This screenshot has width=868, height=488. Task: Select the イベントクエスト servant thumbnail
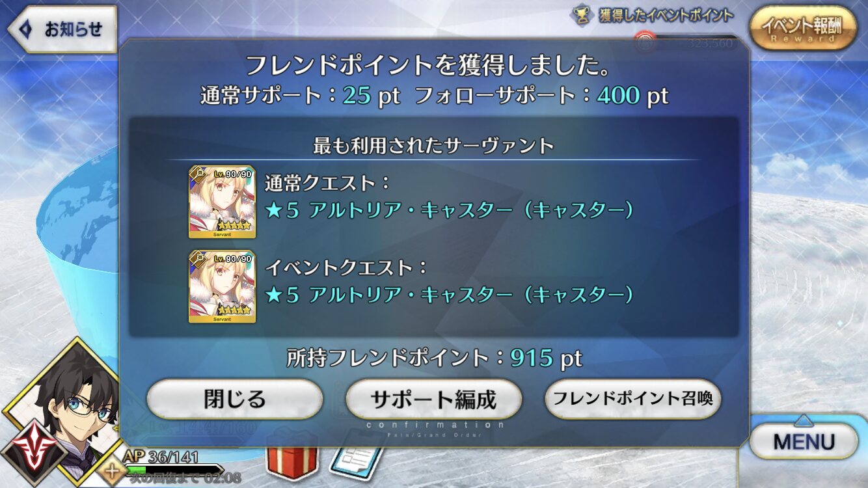pyautogui.click(x=222, y=286)
